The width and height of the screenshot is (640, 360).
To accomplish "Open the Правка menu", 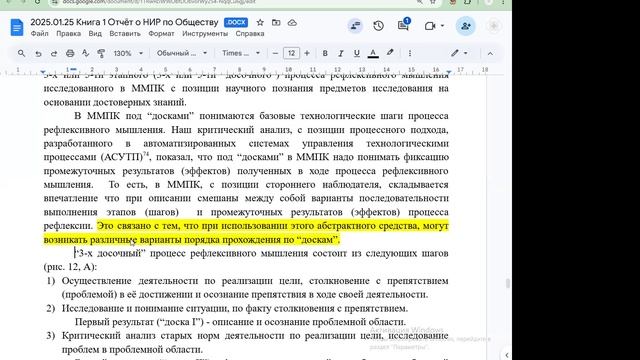I will (x=68, y=33).
